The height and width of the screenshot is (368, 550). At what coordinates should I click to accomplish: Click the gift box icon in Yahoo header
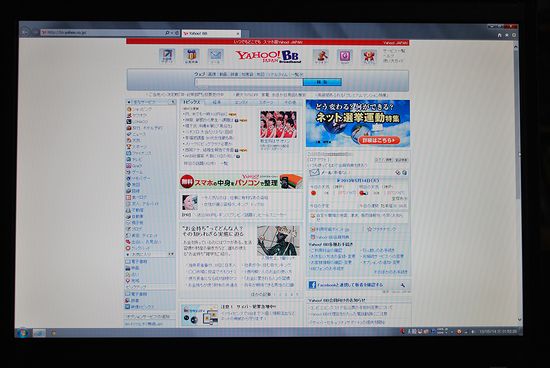click(x=191, y=56)
